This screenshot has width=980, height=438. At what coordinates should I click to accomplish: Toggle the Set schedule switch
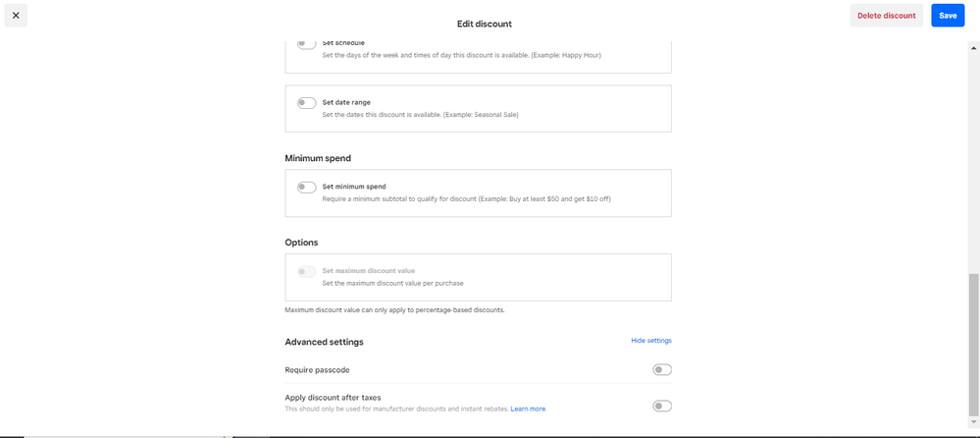307,43
